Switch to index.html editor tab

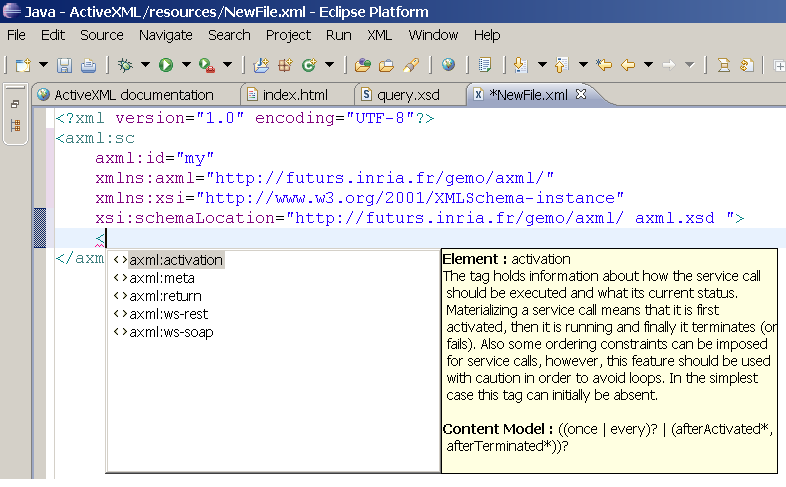click(x=295, y=95)
